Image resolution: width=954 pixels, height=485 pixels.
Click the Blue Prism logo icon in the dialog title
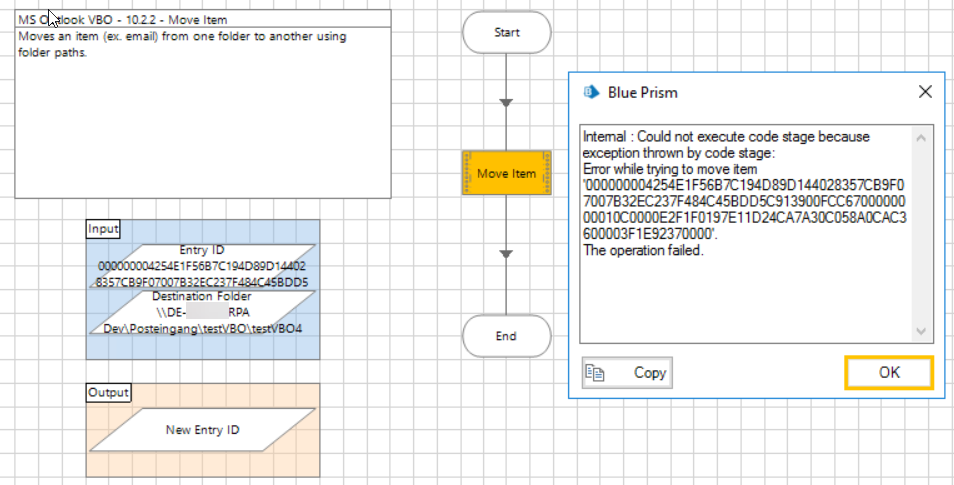click(x=591, y=92)
